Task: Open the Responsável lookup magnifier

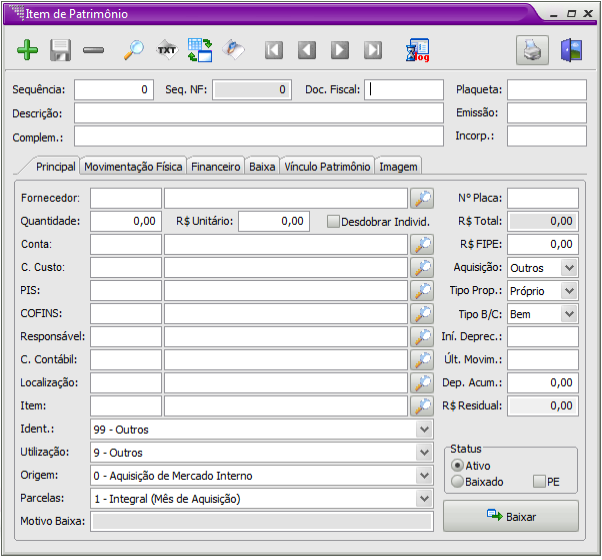Action: (422, 337)
